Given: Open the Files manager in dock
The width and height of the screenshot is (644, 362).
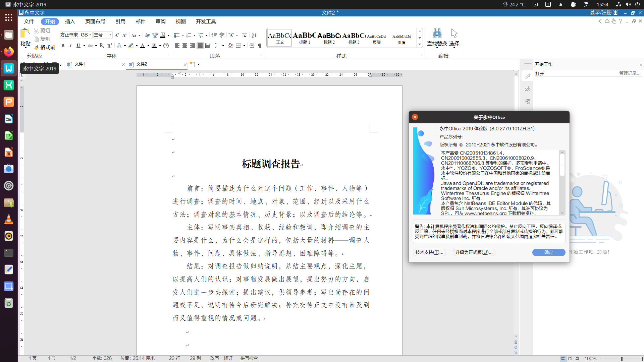Looking at the screenshot, I should coord(9,35).
